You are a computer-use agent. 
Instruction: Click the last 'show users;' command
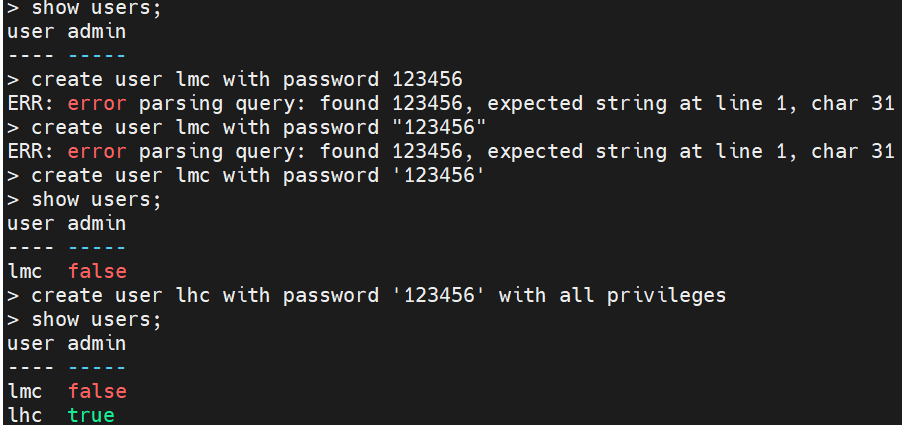pos(97,320)
